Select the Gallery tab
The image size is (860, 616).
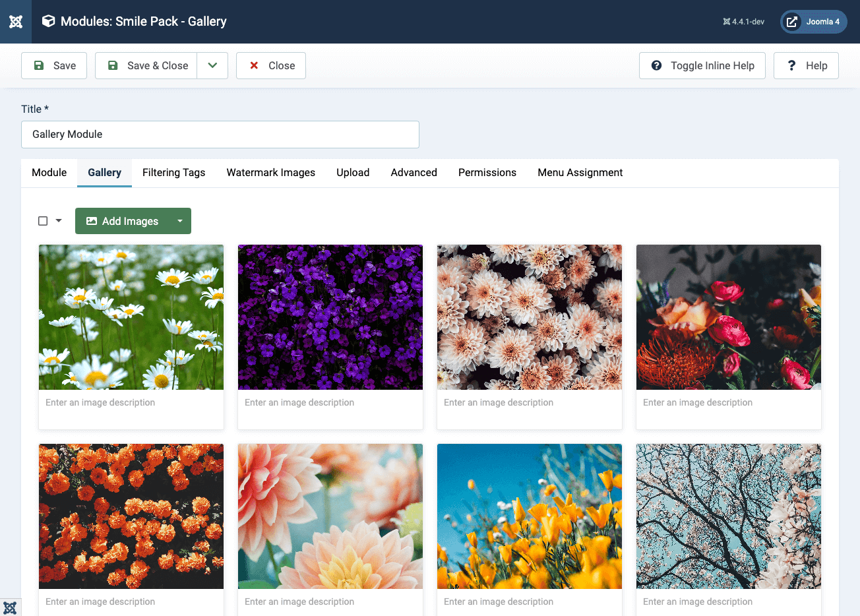click(x=105, y=173)
